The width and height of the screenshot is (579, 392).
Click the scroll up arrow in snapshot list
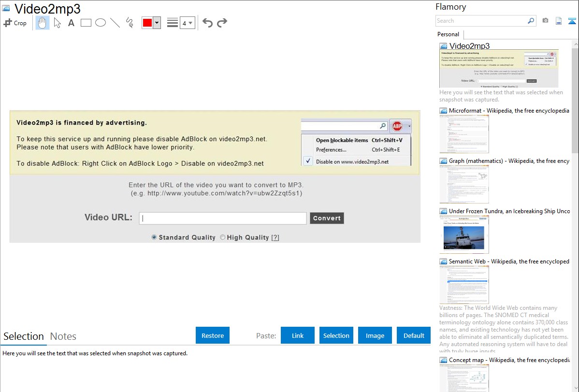coord(575,44)
